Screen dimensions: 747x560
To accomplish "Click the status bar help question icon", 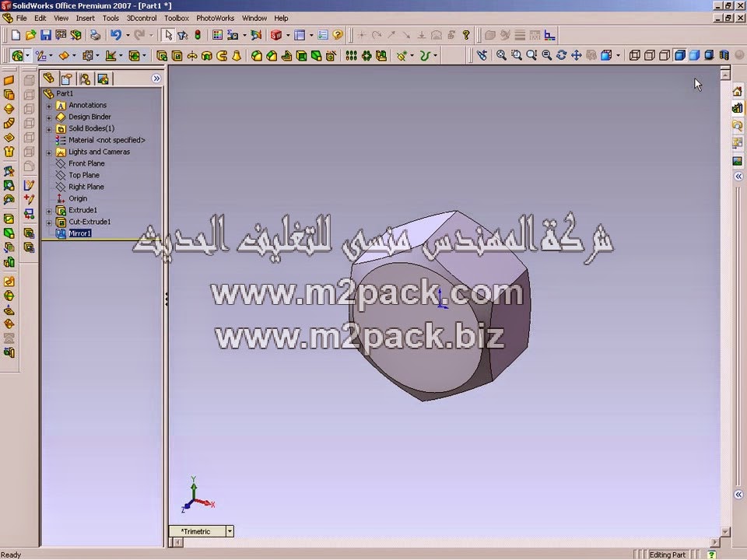I will pos(712,555).
